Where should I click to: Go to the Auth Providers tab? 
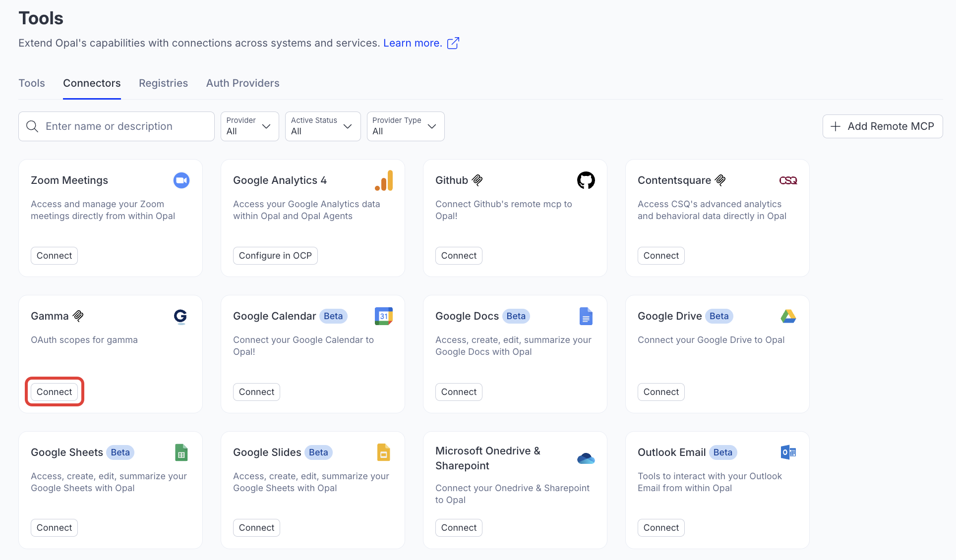243,83
